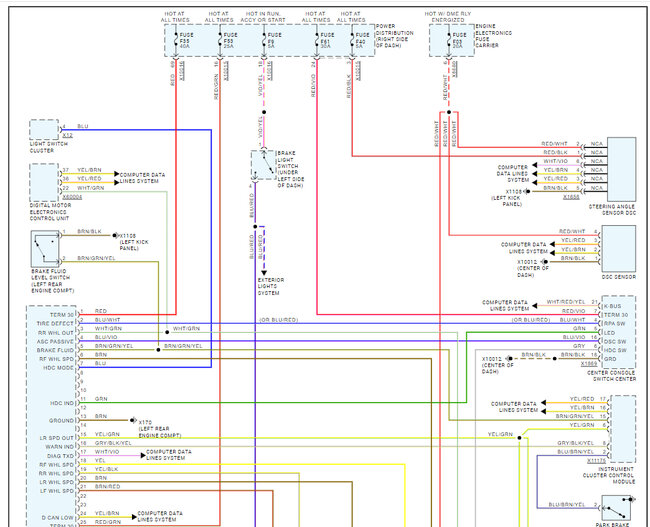
Task: Click the X60004 connector label
Action: pyautogui.click(x=72, y=197)
